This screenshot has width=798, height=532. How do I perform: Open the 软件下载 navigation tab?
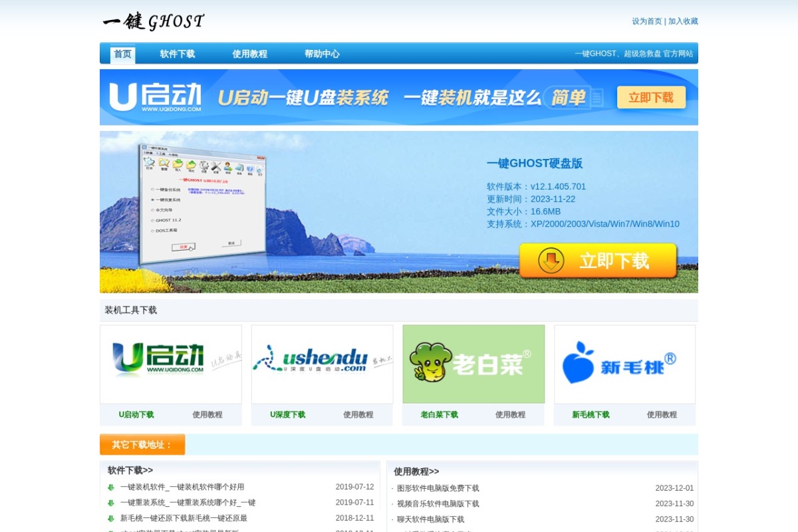[x=178, y=54]
